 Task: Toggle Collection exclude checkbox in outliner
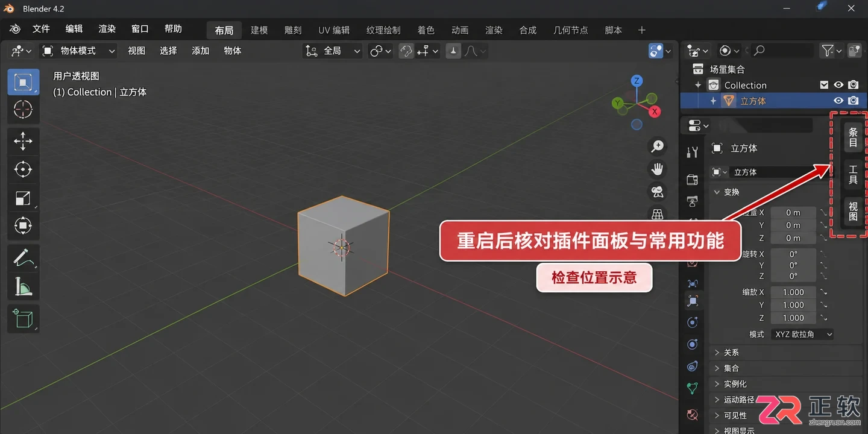pos(824,85)
